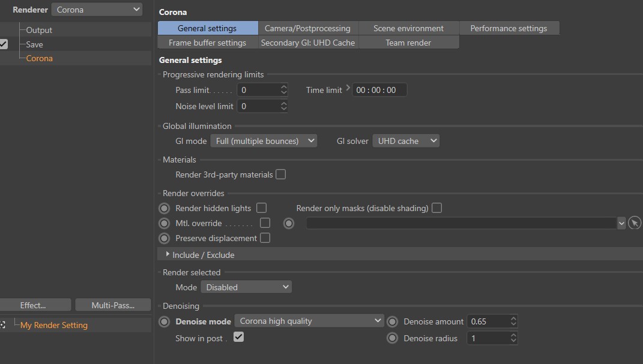Image resolution: width=643 pixels, height=364 pixels.
Task: Click the icon beside My Render Setting
Action: [x=3, y=325]
